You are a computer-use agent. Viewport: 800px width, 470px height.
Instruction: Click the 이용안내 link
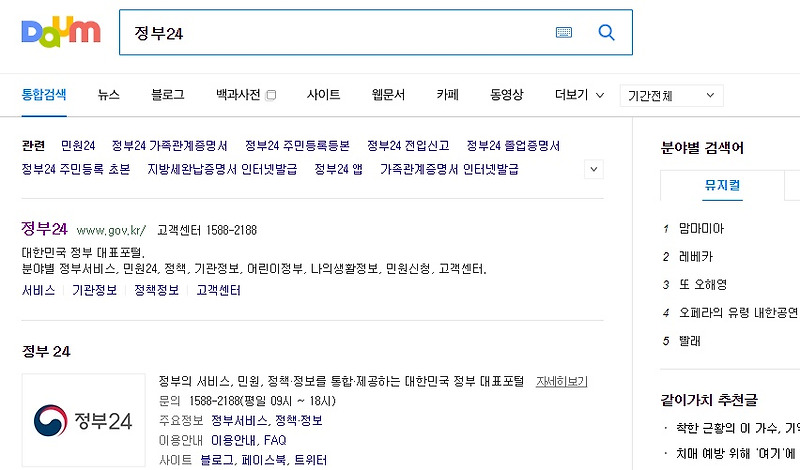pos(234,440)
